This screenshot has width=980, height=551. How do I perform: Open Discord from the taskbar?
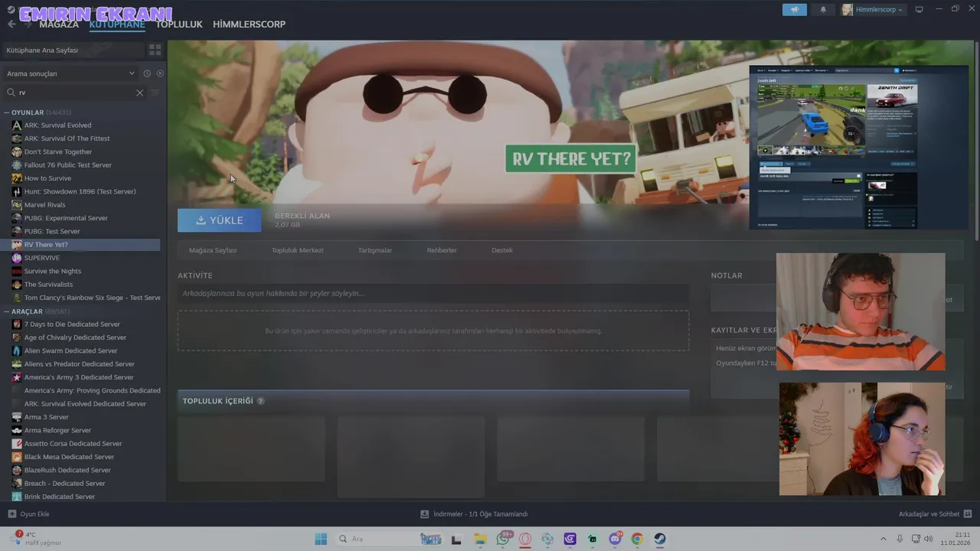tap(615, 539)
